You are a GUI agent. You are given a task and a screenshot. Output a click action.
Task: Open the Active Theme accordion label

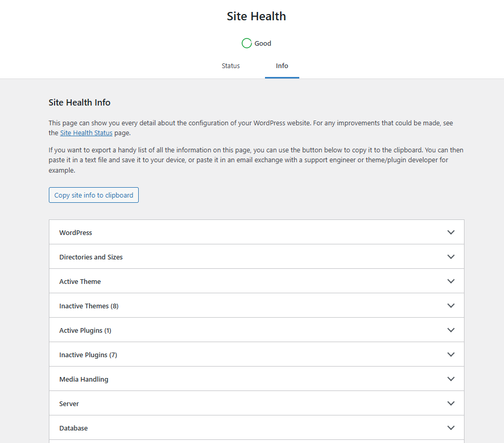(x=80, y=282)
